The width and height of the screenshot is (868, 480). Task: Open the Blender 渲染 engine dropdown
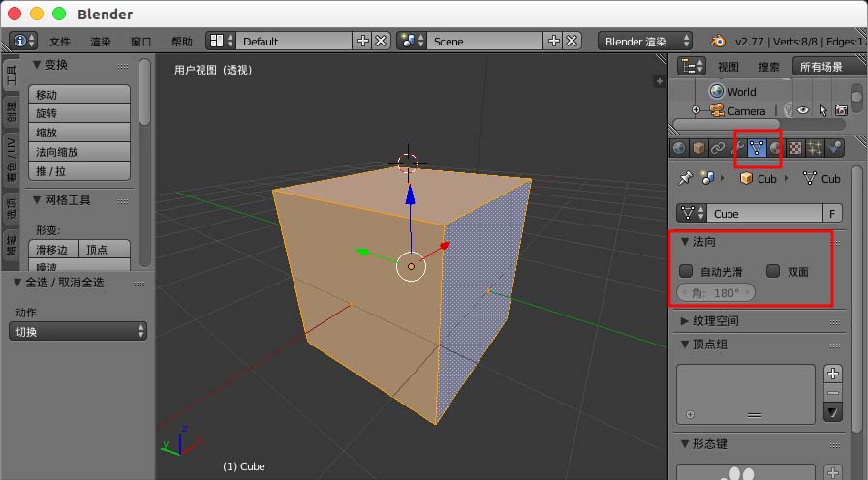coord(645,41)
